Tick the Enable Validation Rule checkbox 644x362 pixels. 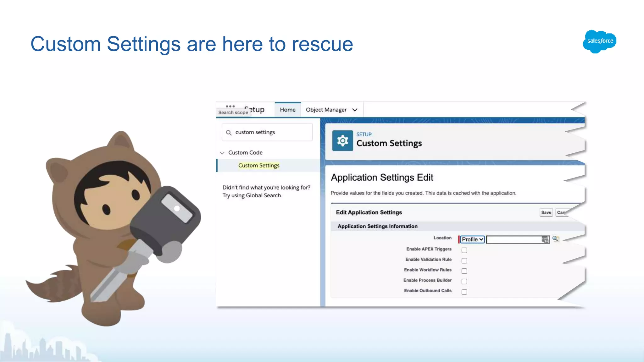click(x=464, y=261)
